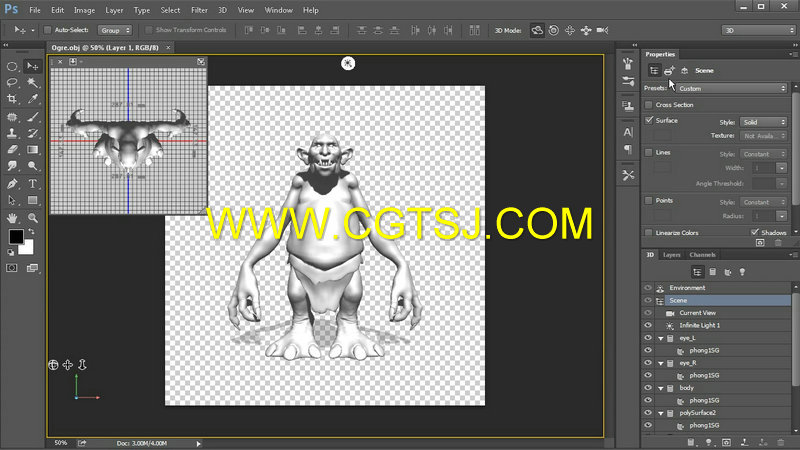Enable the Lines checkbox
Viewport: 800px width, 450px height.
[648, 153]
